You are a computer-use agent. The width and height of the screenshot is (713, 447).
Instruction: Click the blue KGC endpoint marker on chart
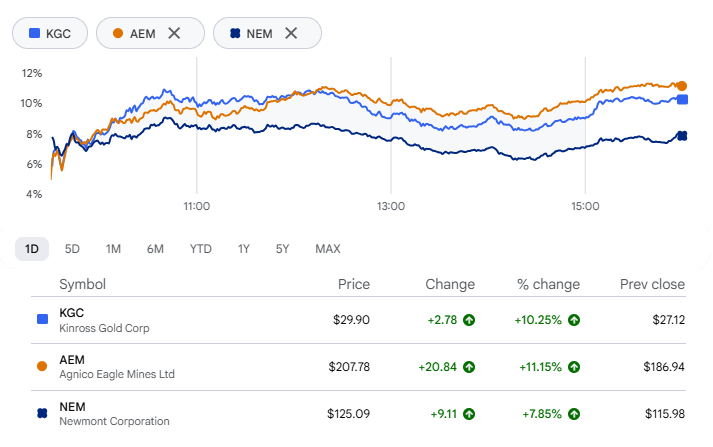[x=682, y=100]
